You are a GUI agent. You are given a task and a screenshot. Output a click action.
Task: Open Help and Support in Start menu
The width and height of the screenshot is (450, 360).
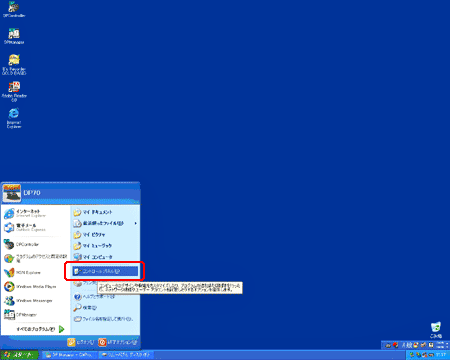[105, 296]
